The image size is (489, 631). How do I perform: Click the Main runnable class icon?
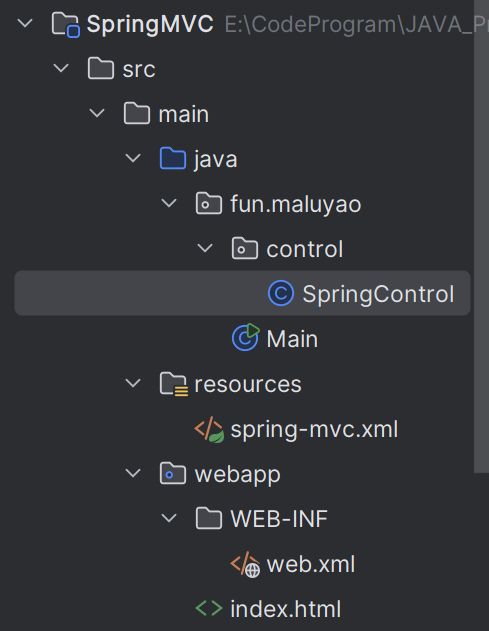246,337
